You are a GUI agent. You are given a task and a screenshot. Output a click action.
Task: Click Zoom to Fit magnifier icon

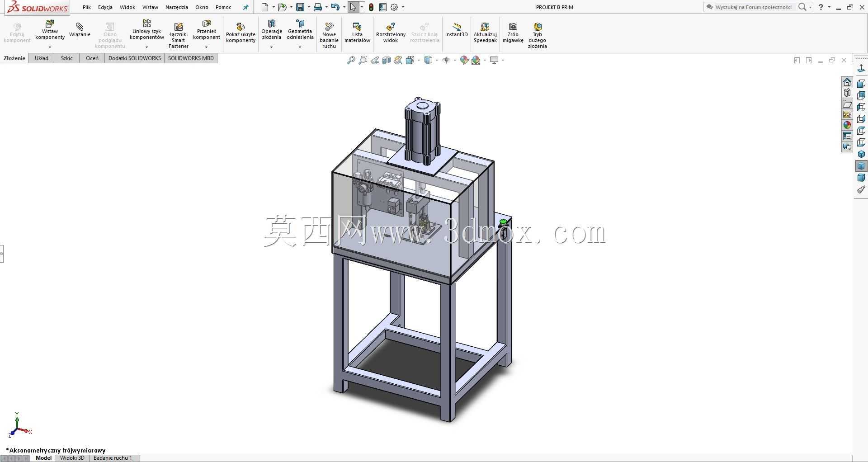[351, 60]
